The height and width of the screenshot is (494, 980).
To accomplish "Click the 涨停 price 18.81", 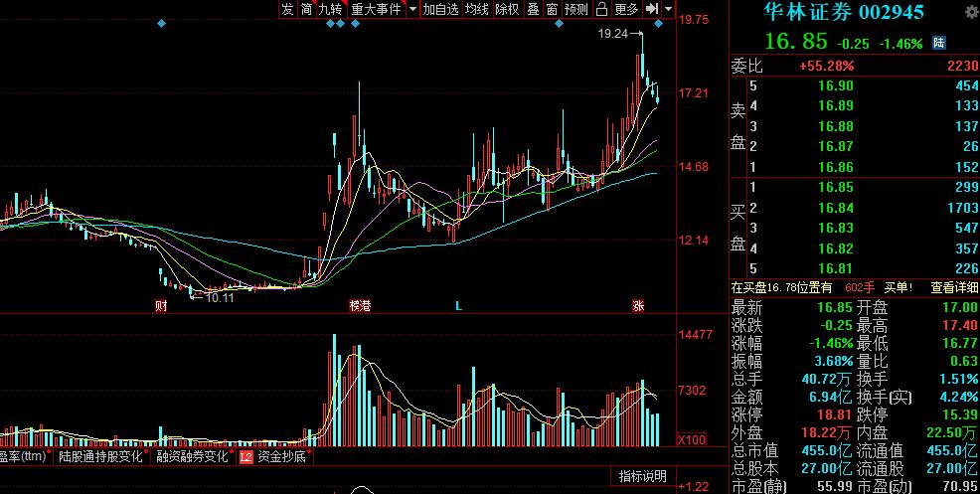I will click(x=836, y=414).
